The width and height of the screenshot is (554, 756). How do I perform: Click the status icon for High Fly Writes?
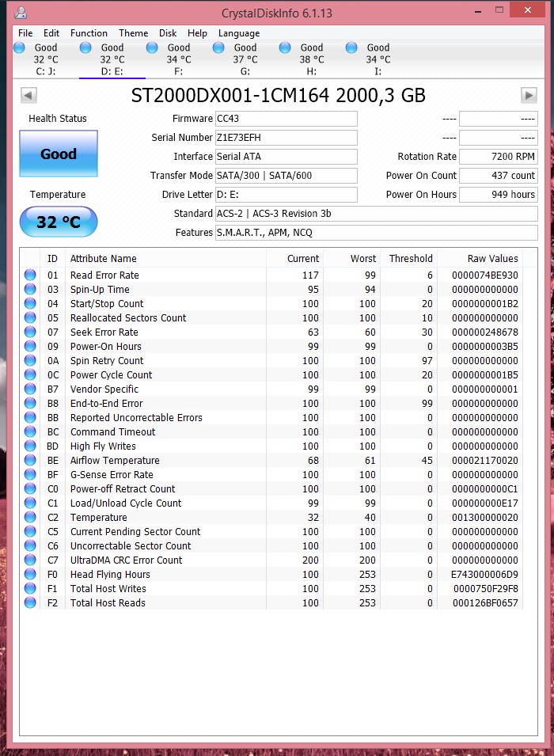(x=30, y=446)
